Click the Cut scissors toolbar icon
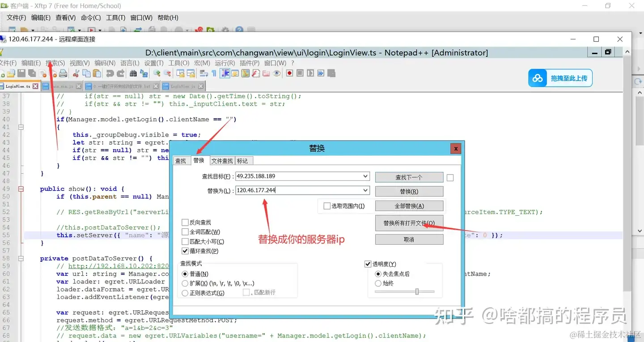644x342 pixels. pos(76,73)
